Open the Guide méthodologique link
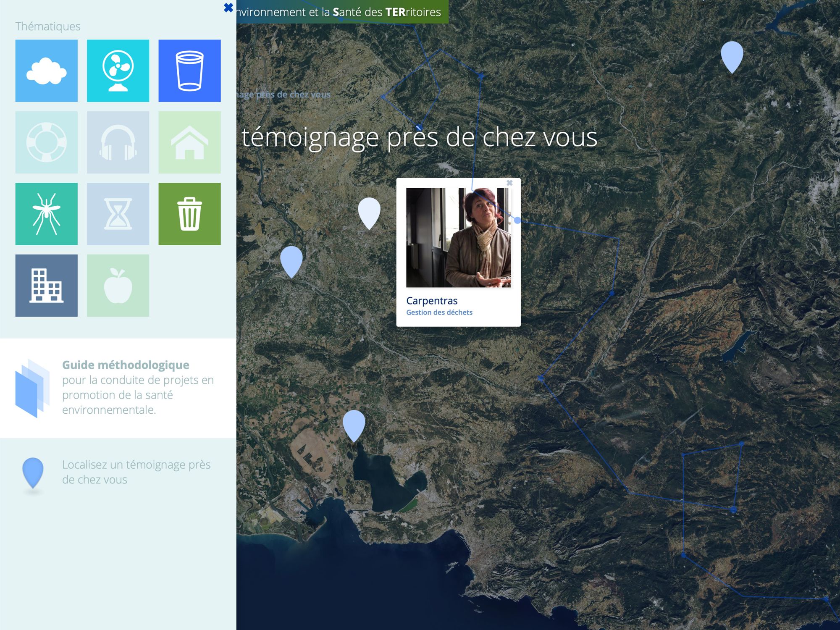This screenshot has width=840, height=630. [125, 365]
